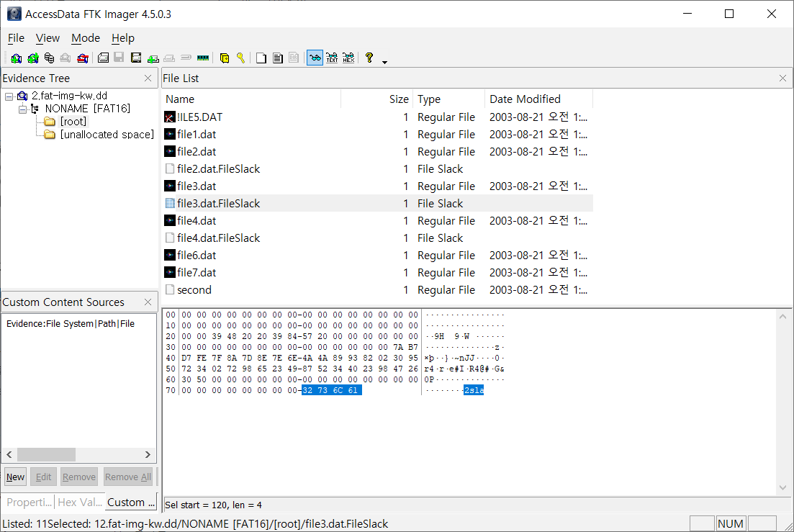Click the Create Disk Image icon
Image resolution: width=794 pixels, height=532 pixels.
coord(104,58)
